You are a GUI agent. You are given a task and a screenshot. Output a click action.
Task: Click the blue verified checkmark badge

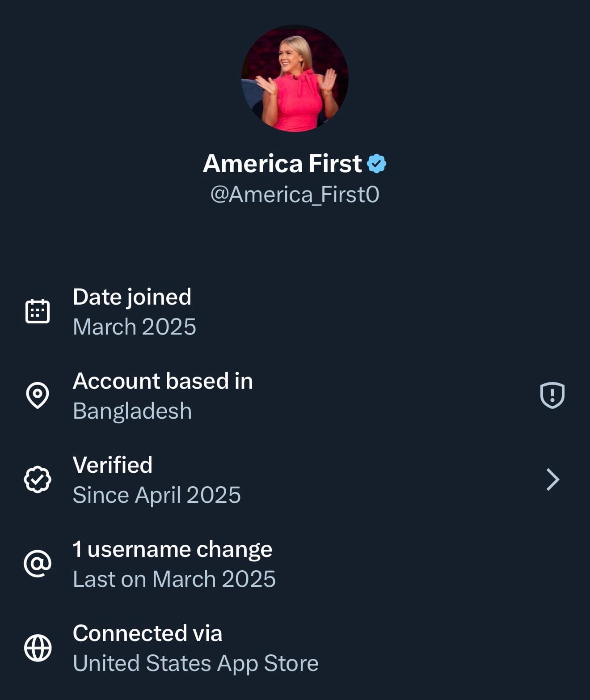click(376, 163)
